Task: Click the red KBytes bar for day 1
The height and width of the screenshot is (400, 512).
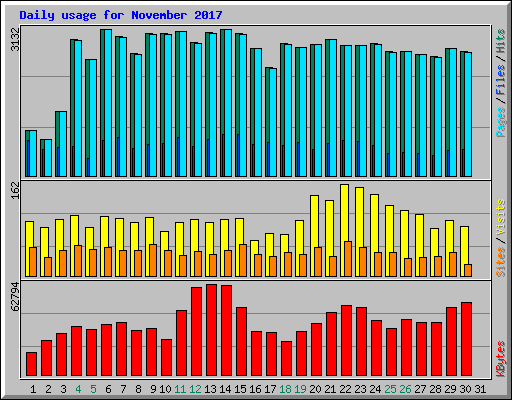Action: pyautogui.click(x=31, y=364)
